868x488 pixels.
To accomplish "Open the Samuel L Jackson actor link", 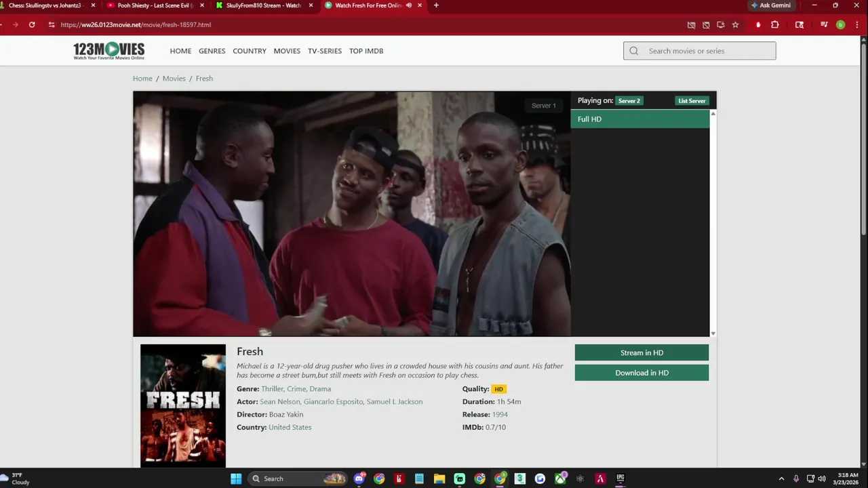I will [395, 402].
